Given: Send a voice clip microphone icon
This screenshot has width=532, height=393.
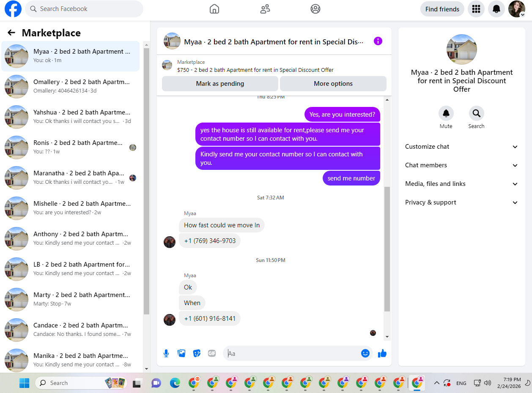Looking at the screenshot, I should click(x=166, y=353).
